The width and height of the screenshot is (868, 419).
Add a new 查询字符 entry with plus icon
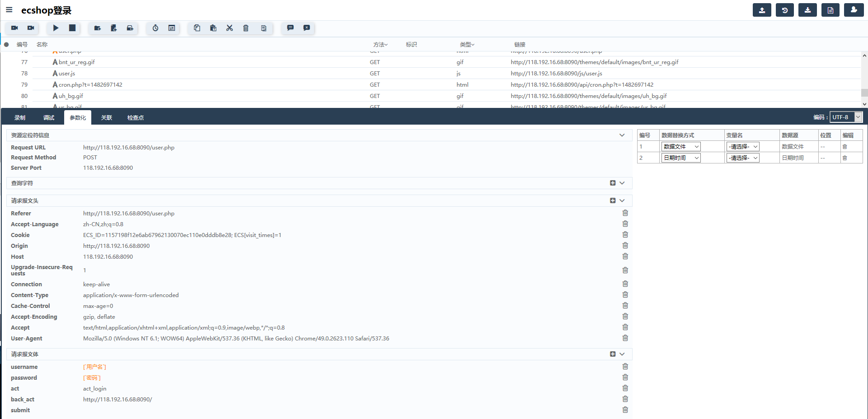613,183
